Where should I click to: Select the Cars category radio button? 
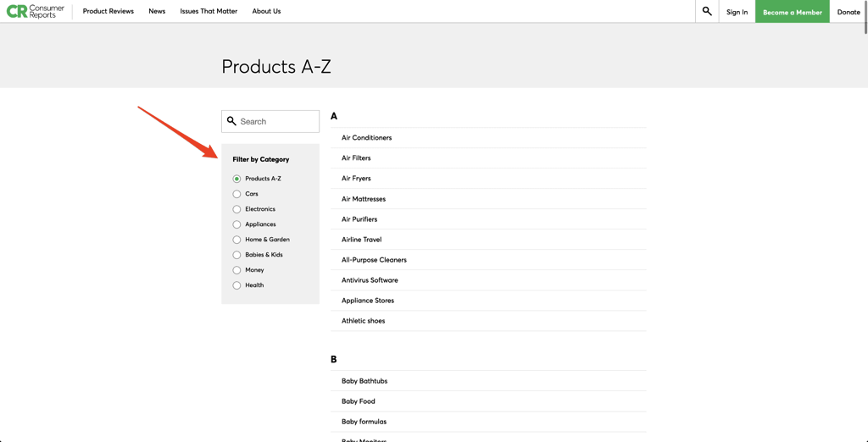(236, 194)
